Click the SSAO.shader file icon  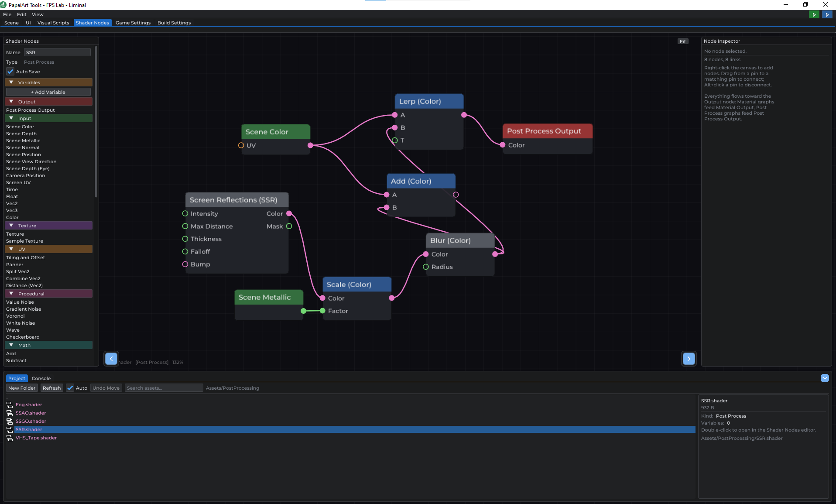[10, 413]
